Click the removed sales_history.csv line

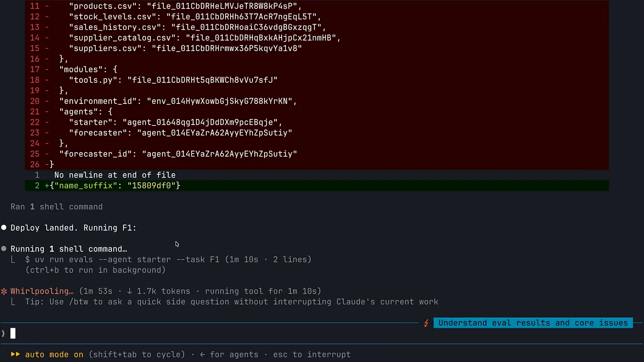click(317, 27)
